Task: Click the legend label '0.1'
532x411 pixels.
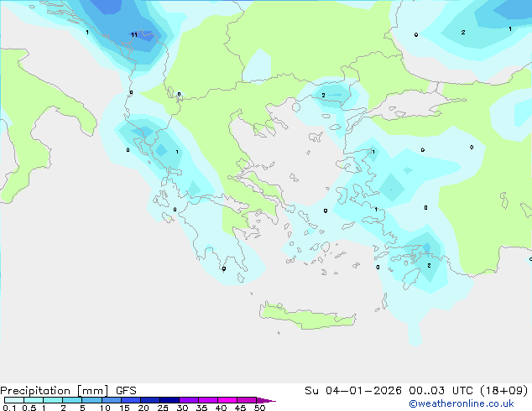Action: 9,408
